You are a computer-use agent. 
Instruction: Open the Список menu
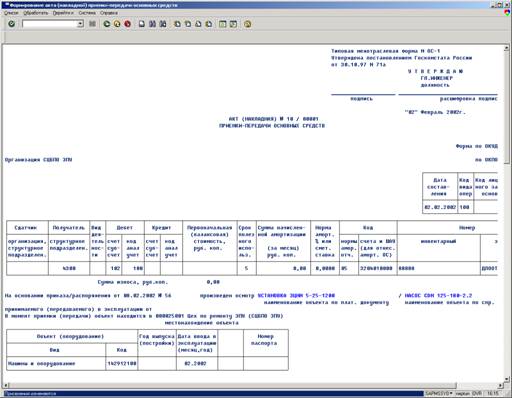11,13
